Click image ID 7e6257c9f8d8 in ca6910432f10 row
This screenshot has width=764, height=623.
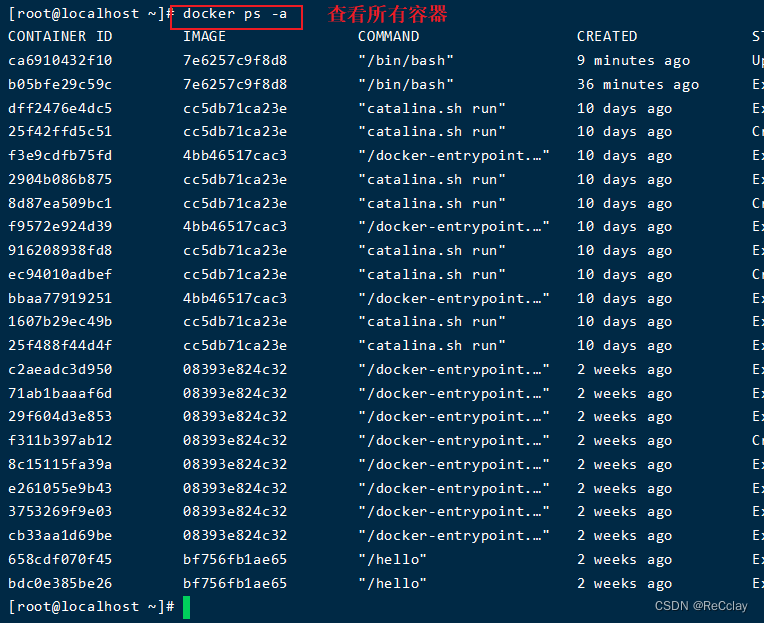click(235, 60)
